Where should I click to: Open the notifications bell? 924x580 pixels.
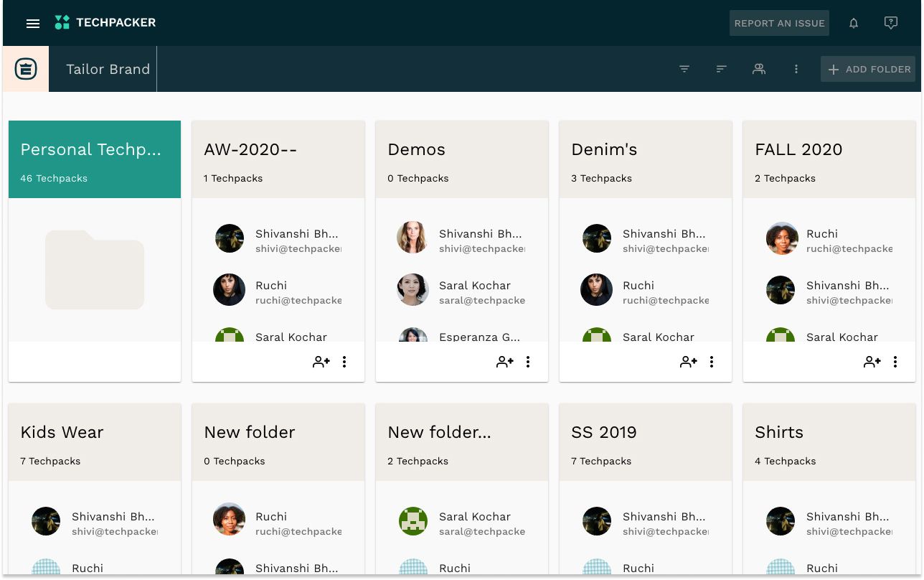(854, 23)
